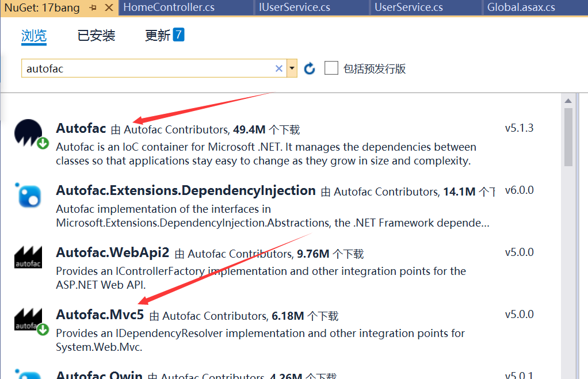Click the v5.0.0 version on the Autofac.WebApi2 row
This screenshot has width=588, height=379.
point(519,252)
